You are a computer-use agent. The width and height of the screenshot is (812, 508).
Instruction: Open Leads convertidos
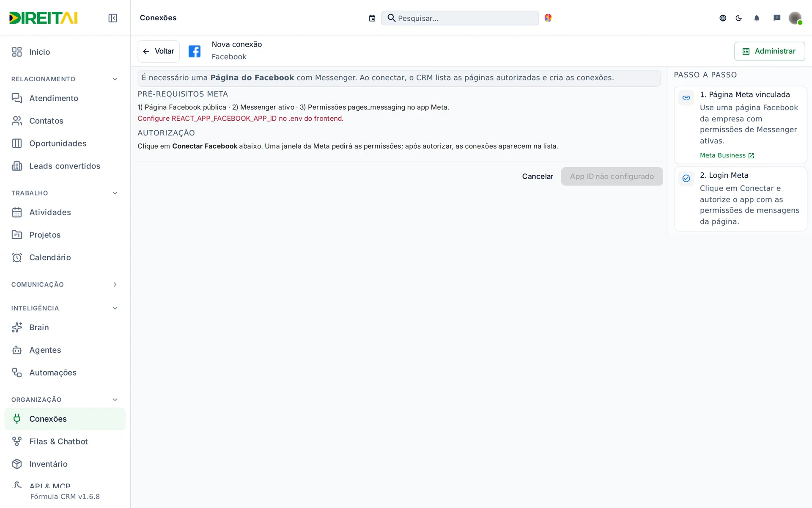(x=65, y=166)
